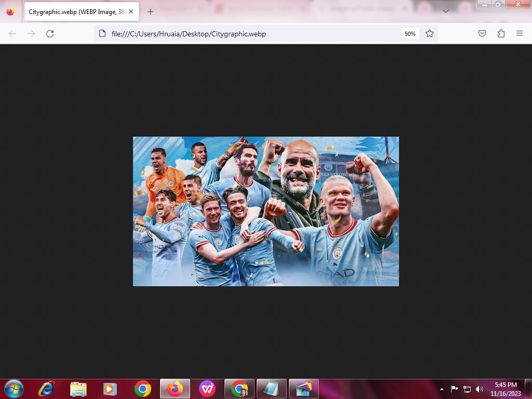Show hidden system tray icons
Viewport: 532px width, 399px height.
tap(442, 389)
